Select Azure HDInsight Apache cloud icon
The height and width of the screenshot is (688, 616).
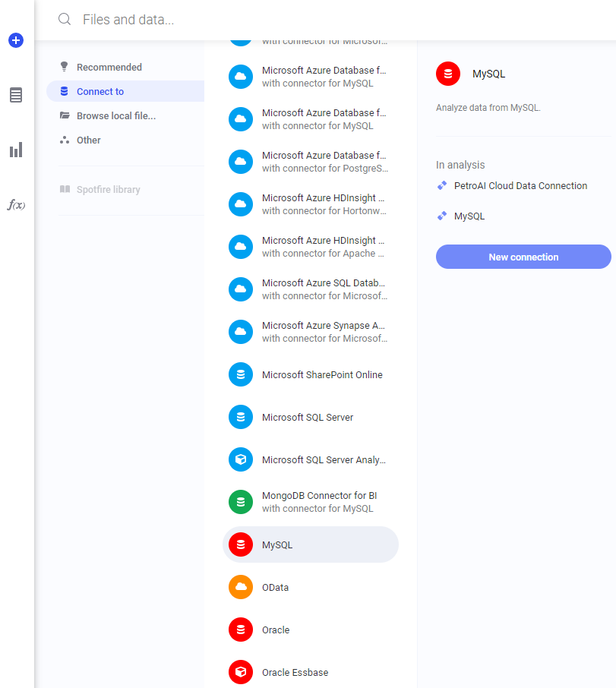click(241, 247)
